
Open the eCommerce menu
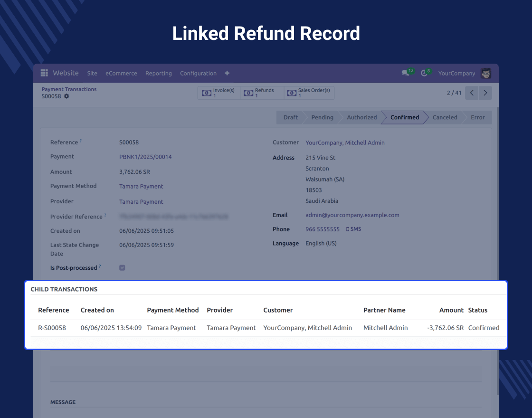(121, 73)
